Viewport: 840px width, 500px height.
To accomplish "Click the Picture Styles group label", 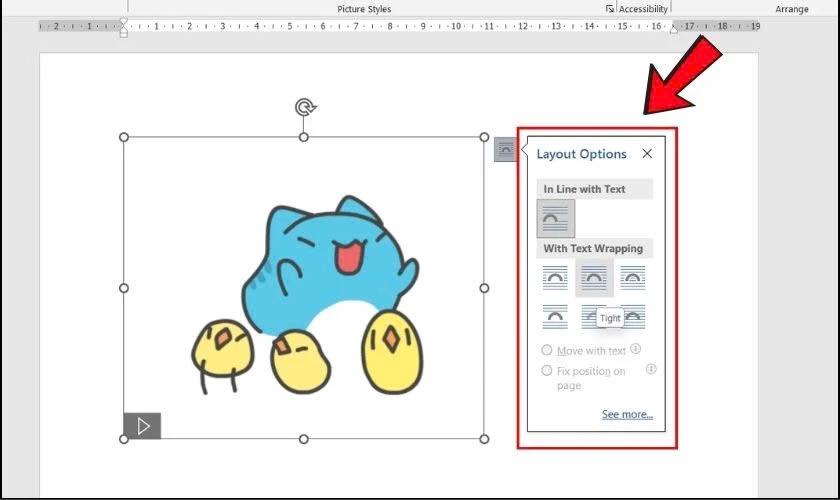I will pyautogui.click(x=364, y=9).
